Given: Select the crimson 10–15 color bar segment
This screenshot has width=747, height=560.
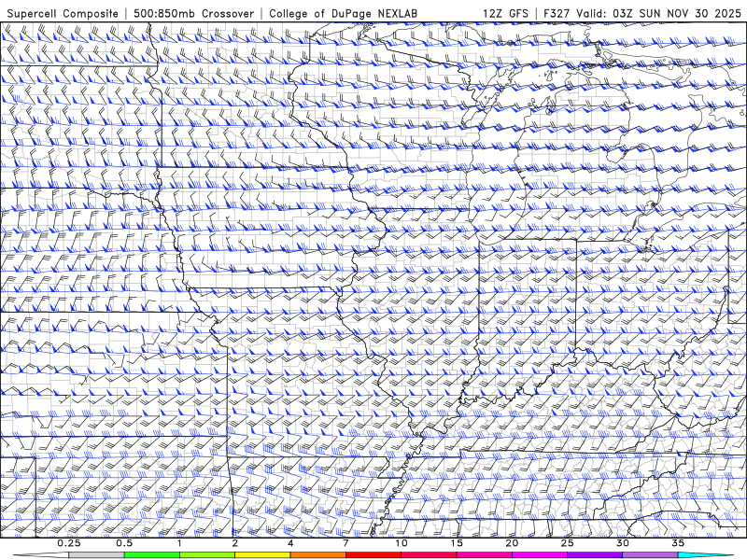Looking at the screenshot, I should click(429, 555).
